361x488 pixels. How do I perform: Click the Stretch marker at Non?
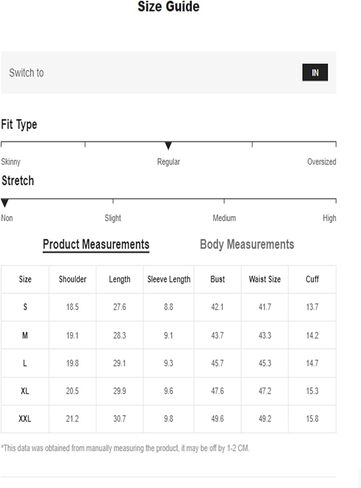click(5, 203)
